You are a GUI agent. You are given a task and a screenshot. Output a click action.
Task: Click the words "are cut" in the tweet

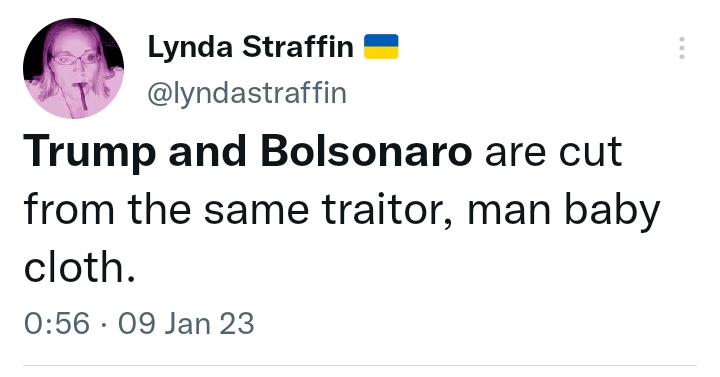pos(553,152)
